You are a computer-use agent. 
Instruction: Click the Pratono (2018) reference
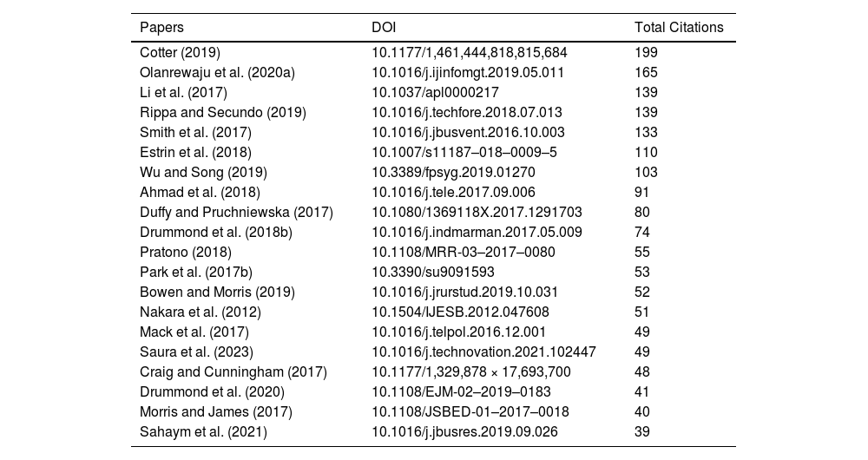click(186, 252)
